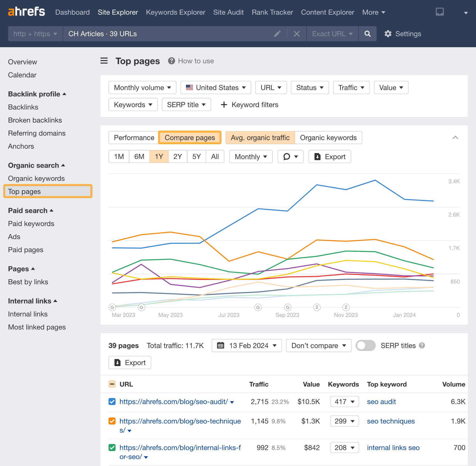The width and height of the screenshot is (476, 466).
Task: Expand the Traffic dropdown filter
Action: (x=350, y=88)
